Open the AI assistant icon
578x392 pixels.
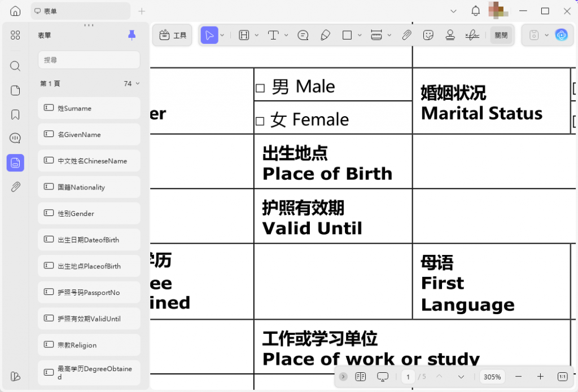point(562,35)
